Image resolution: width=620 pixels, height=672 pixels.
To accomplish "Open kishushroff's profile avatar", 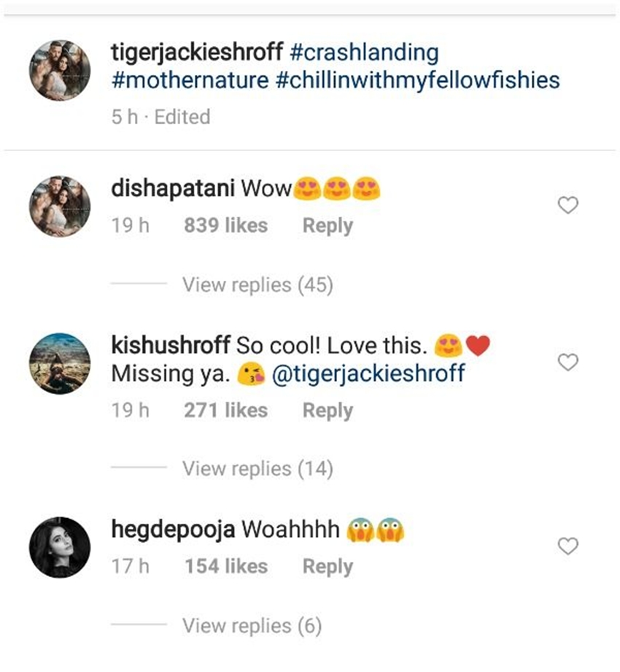I will pyautogui.click(x=60, y=363).
